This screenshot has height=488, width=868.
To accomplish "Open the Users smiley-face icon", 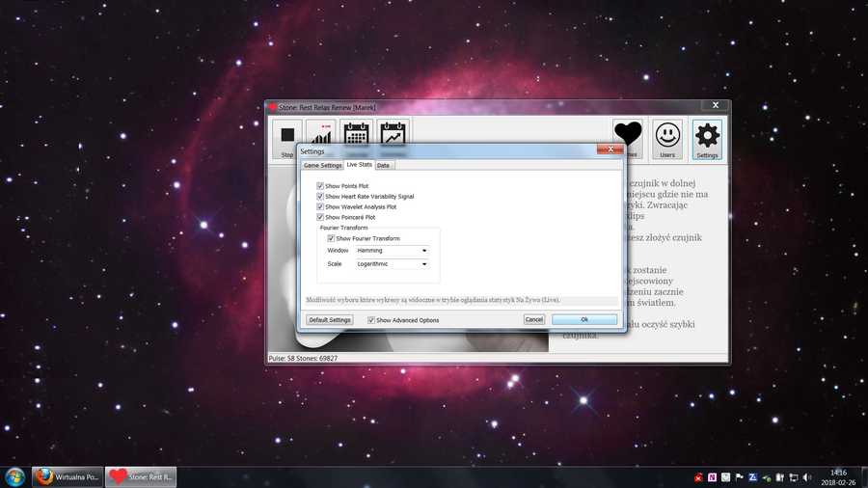I will coord(667,134).
